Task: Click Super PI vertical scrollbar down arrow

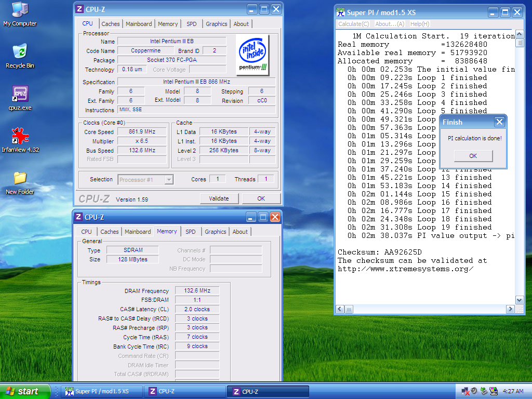Action: coord(519,300)
